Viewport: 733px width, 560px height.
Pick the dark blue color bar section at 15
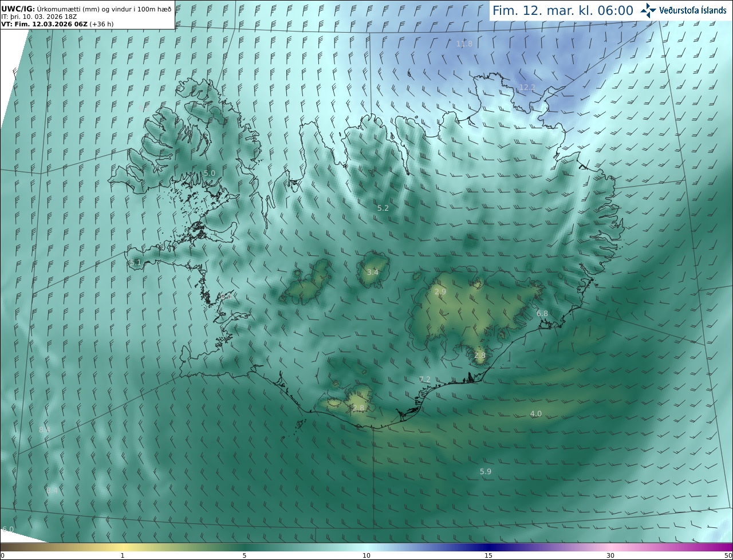(488, 547)
